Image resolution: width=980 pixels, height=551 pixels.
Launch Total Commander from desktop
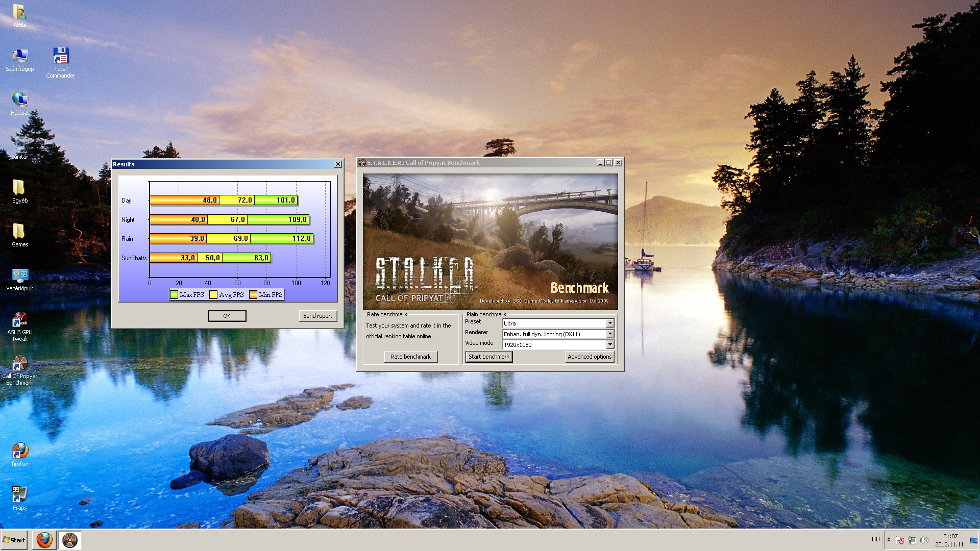click(x=60, y=63)
